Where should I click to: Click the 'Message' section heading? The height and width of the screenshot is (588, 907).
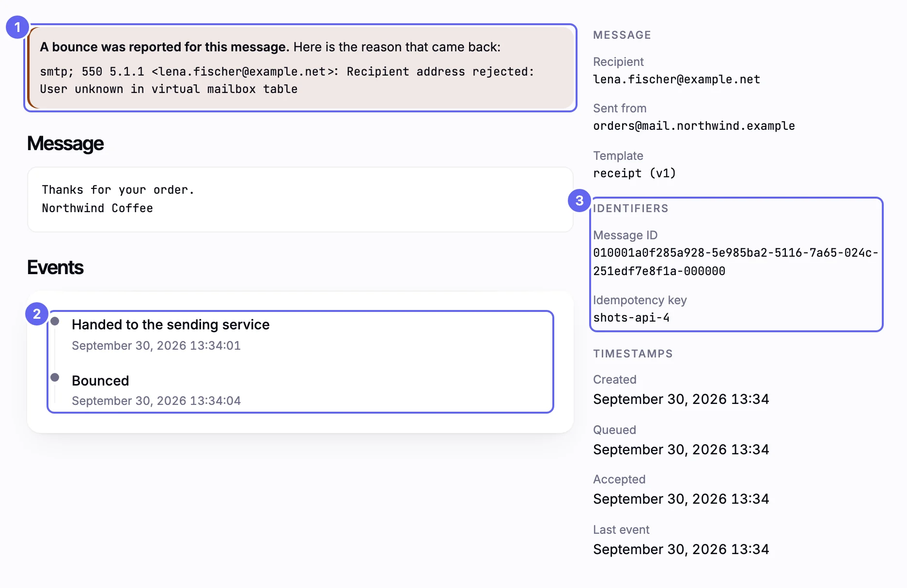pyautogui.click(x=65, y=143)
